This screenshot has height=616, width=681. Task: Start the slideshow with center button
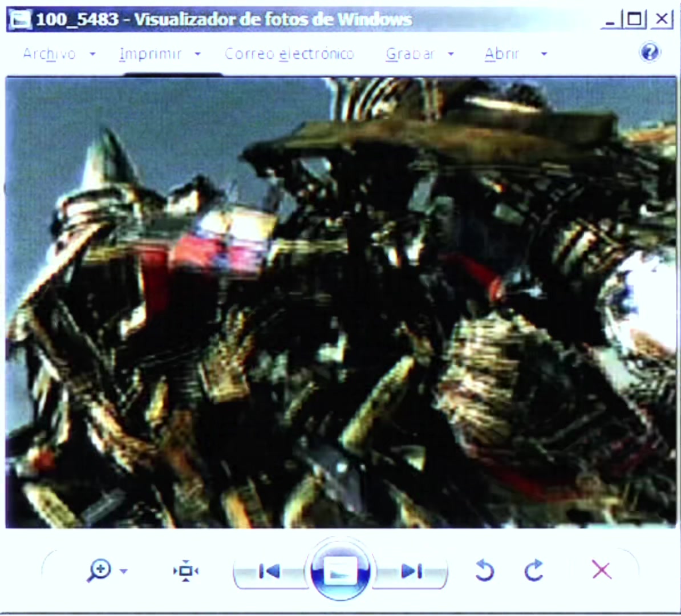point(340,570)
